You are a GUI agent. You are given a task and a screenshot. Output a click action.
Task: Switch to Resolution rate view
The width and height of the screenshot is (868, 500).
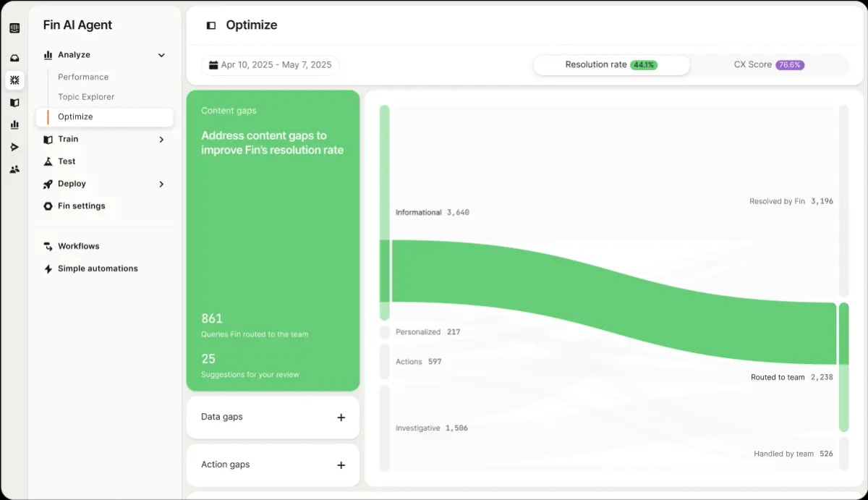tap(611, 65)
